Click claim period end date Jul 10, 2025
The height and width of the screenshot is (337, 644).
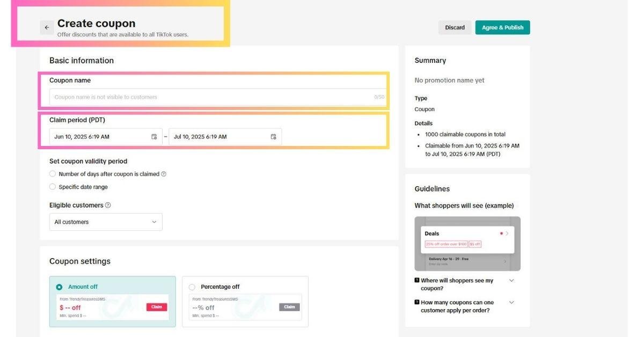[225, 137]
